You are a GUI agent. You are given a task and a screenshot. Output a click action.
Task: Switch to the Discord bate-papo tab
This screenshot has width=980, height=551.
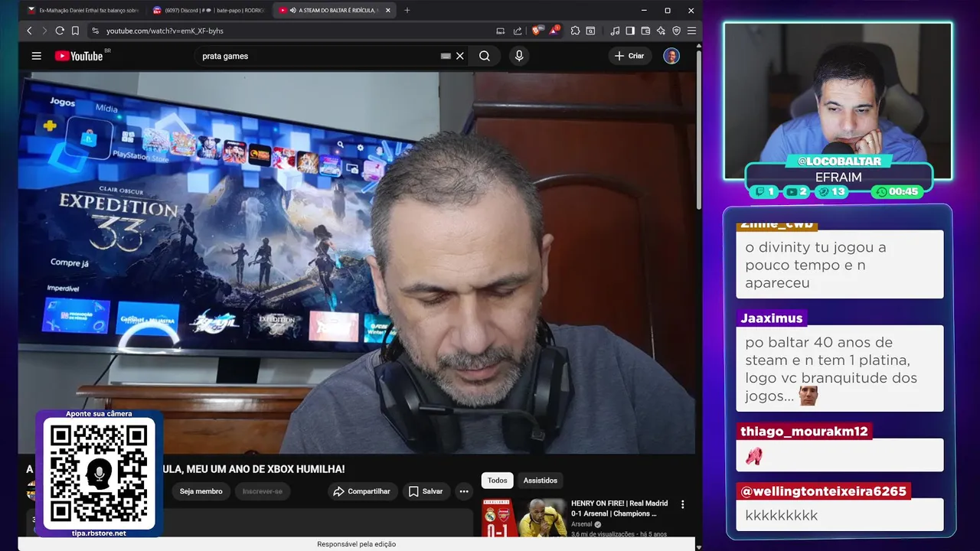pyautogui.click(x=208, y=11)
